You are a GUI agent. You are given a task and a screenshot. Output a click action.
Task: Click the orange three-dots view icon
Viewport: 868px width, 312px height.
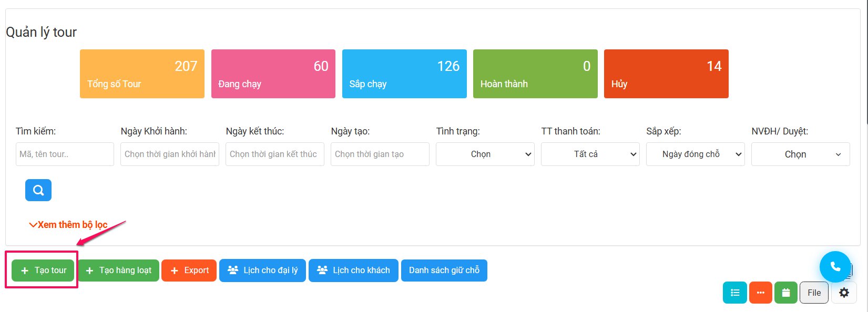(x=760, y=293)
